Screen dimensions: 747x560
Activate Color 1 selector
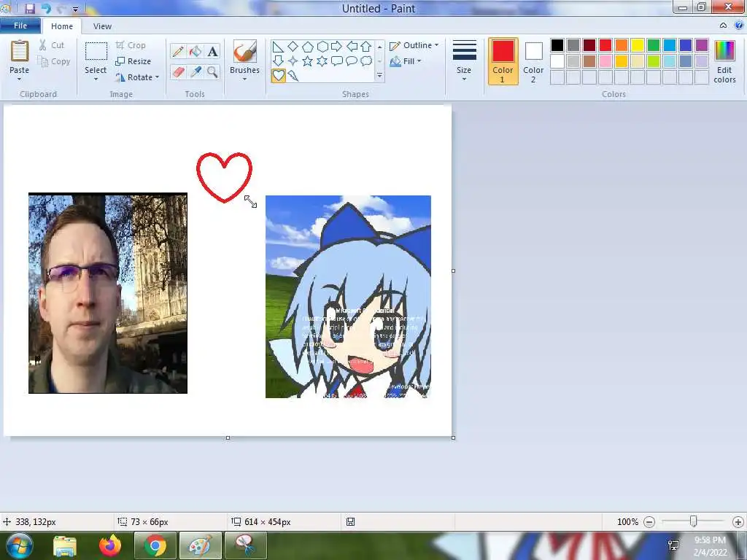tap(503, 61)
